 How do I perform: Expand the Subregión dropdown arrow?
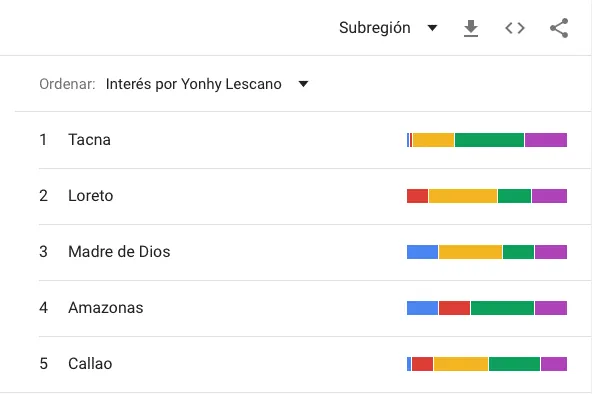click(x=432, y=28)
